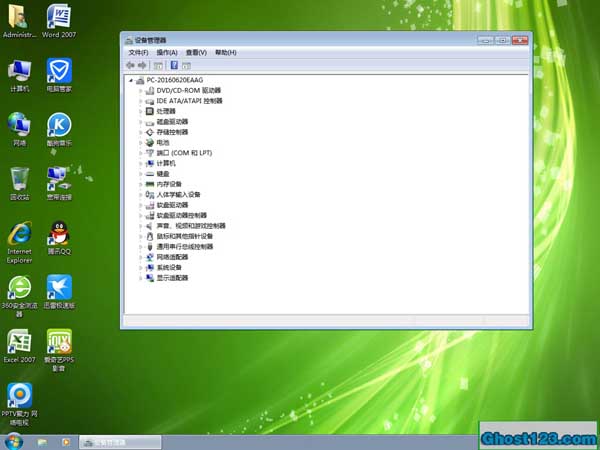Open the Administrator folder desktop icon
Screen dimensions: 600x450
coord(19,21)
